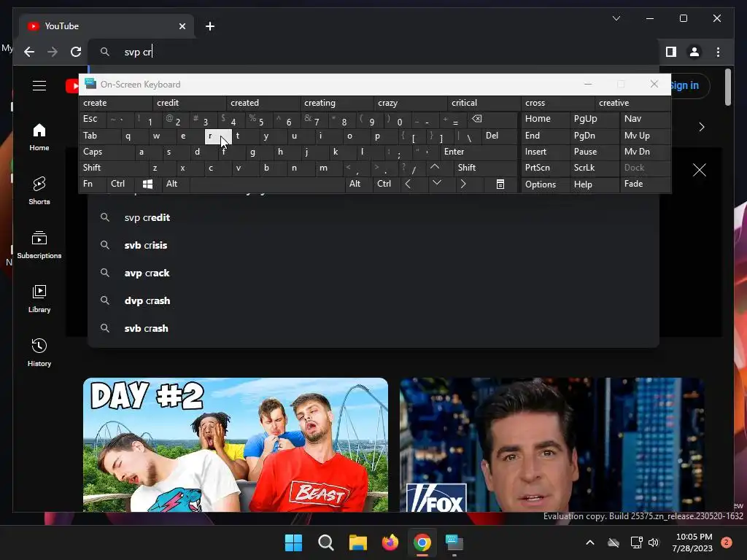Image resolution: width=747 pixels, height=560 pixels.
Task: Open taskbar clock showing 10:05 PM
Action: (x=694, y=542)
